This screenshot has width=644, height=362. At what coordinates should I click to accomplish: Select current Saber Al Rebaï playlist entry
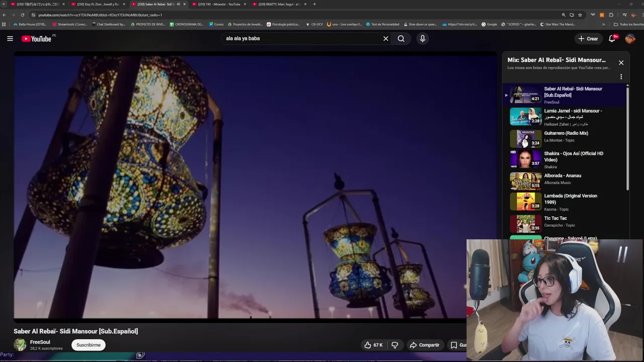point(565,95)
